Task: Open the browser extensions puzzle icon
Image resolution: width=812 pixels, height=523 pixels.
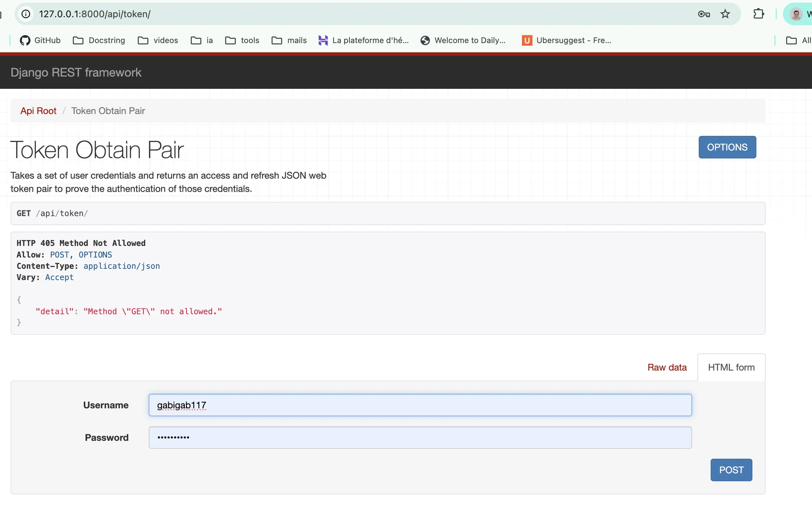Action: 759,14
